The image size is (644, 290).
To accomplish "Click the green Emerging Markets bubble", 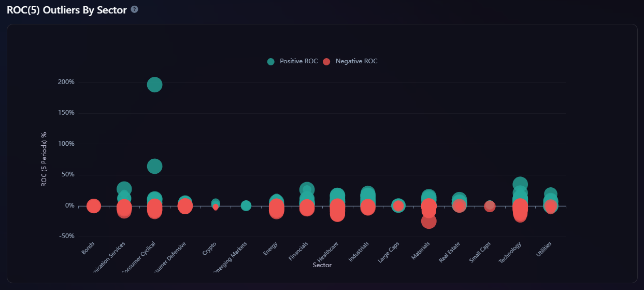I will click(246, 206).
